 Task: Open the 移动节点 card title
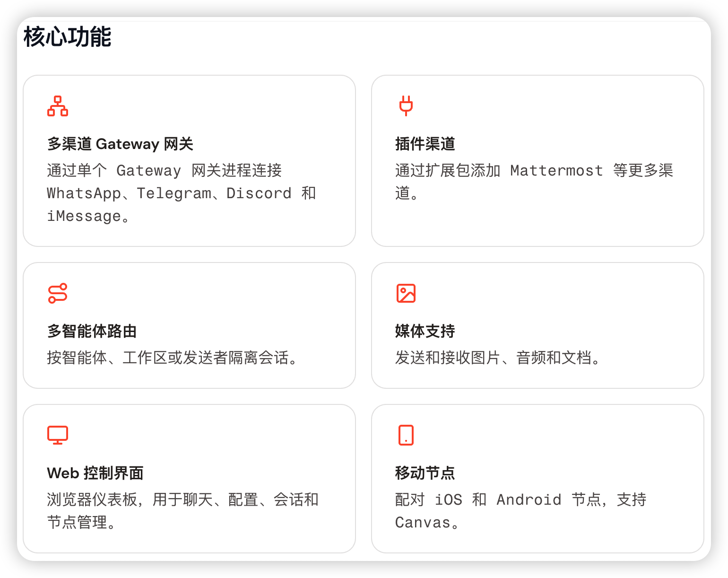point(425,473)
